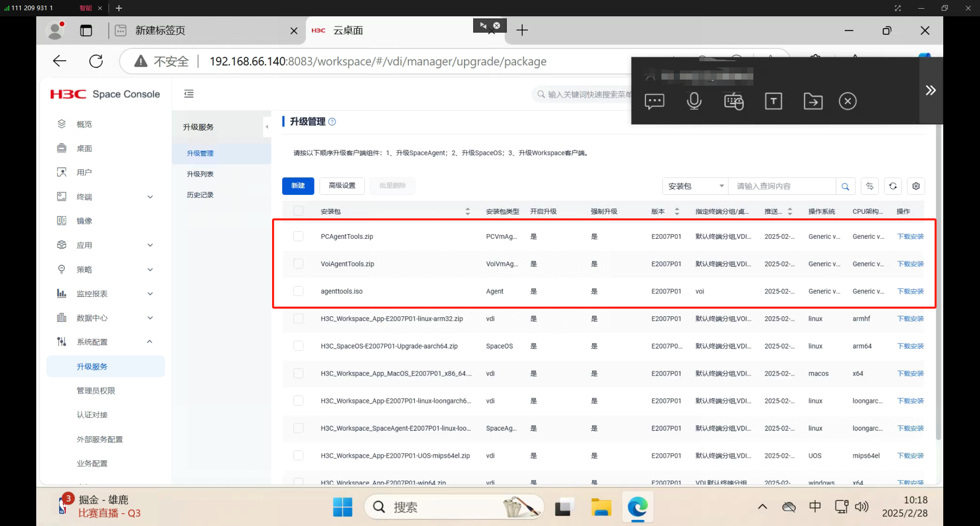
Task: Click the 新建 button
Action: [298, 186]
